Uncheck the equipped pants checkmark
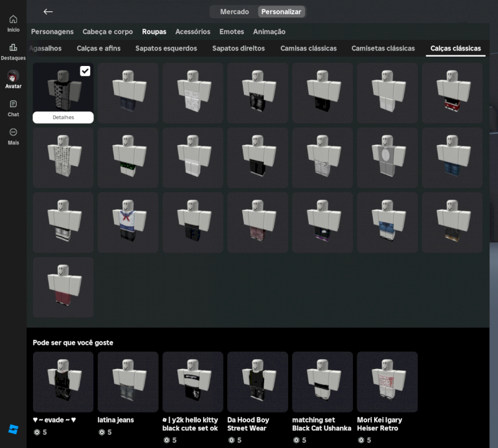Viewport: 498px width, 448px height. (85, 71)
